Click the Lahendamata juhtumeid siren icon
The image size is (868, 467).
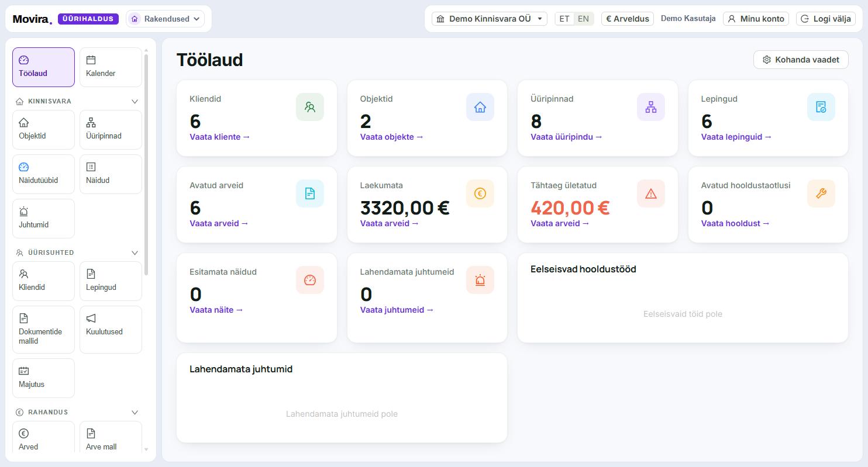(x=480, y=280)
